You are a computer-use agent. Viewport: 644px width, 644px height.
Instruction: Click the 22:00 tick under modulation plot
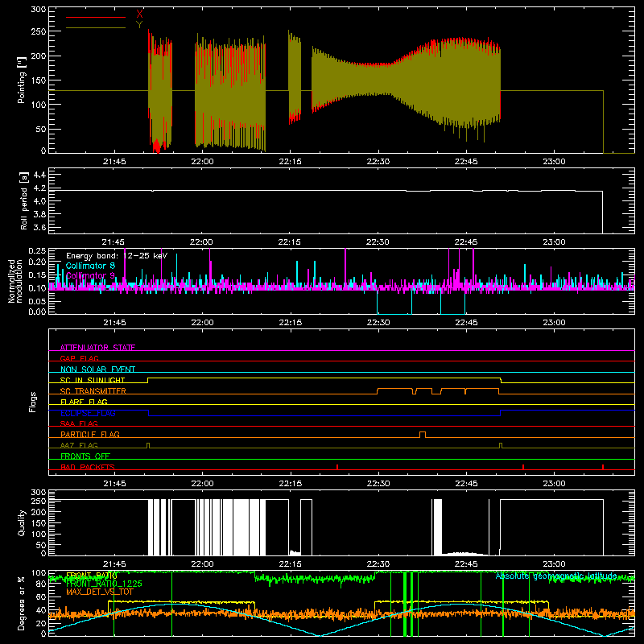[202, 323]
